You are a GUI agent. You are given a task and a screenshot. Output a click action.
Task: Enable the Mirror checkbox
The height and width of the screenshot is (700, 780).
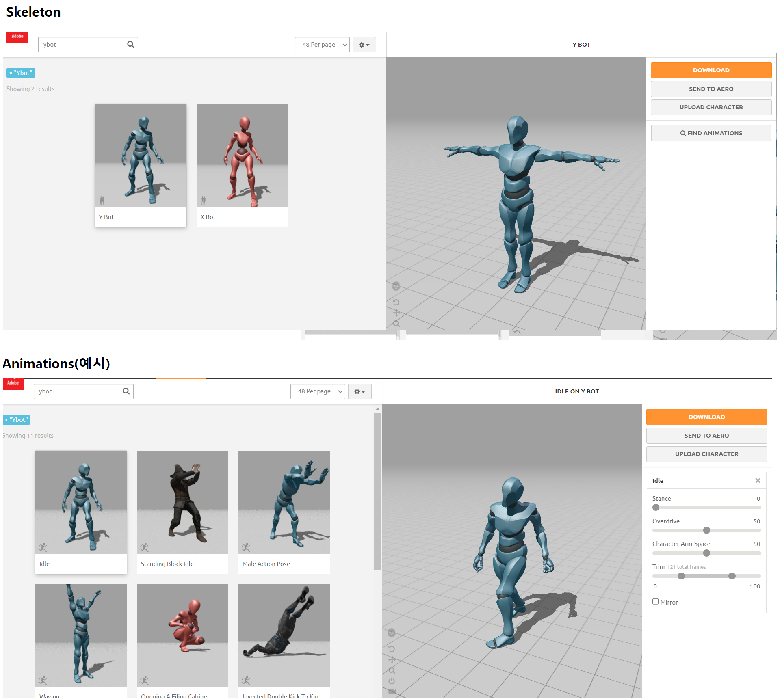[x=655, y=602]
